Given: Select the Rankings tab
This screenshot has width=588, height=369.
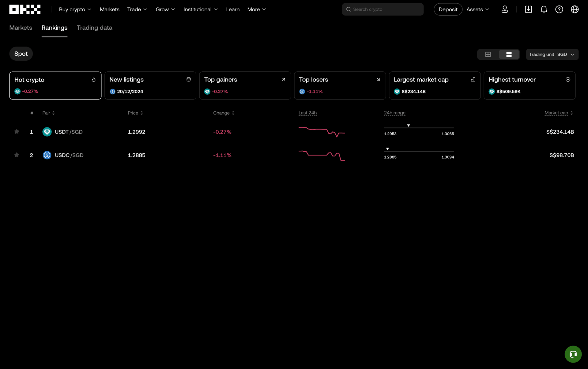Looking at the screenshot, I should (x=55, y=28).
